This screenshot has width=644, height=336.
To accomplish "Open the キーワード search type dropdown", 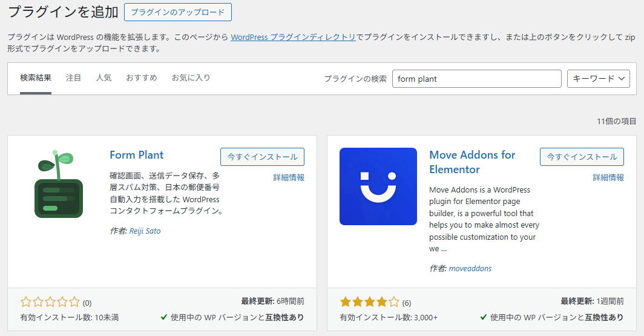I will coord(599,79).
